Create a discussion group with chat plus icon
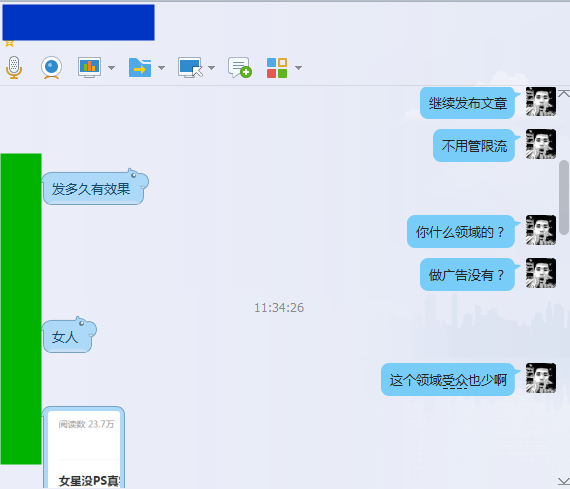This screenshot has width=570, height=489. point(240,67)
